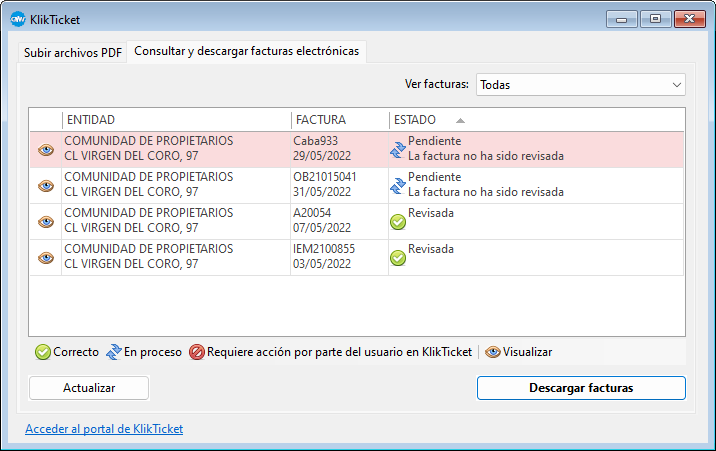Screen dimensions: 716x451
Task: Click the eye icon for invoice Caba933
Action: point(45,150)
